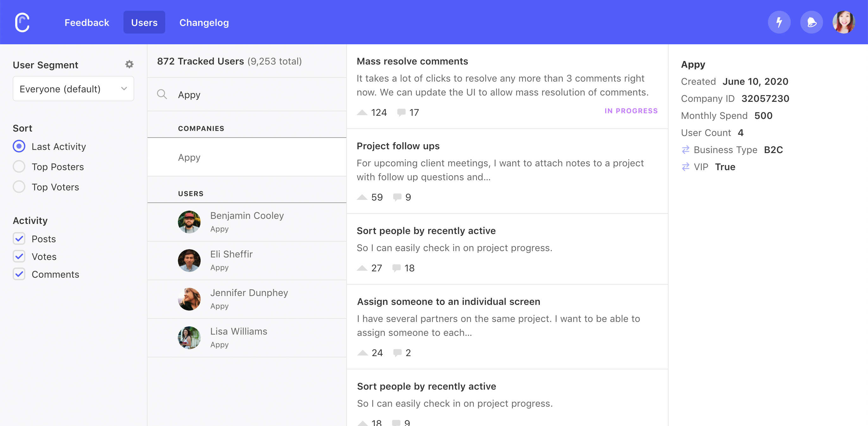Image resolution: width=868 pixels, height=426 pixels.
Task: Uncheck the Votes activity filter
Action: (x=19, y=256)
